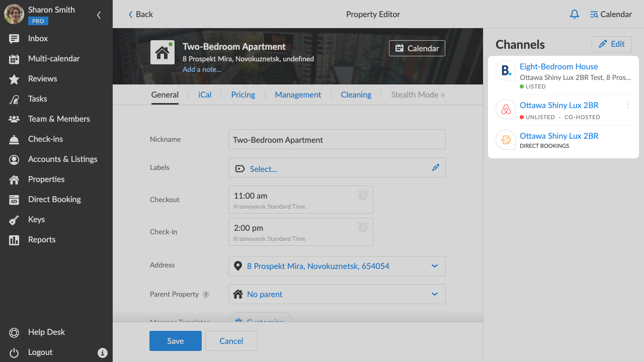The image size is (644, 362).
Task: Click Calendar link in top bar
Action: click(x=611, y=14)
